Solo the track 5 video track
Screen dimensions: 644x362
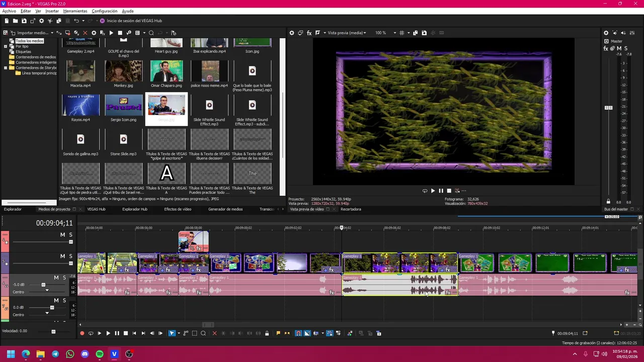(x=70, y=256)
